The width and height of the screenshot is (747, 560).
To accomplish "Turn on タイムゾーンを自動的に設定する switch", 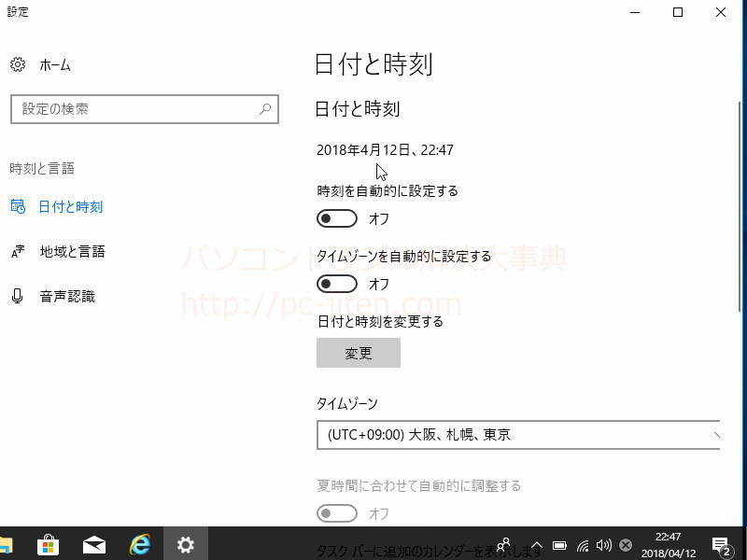I will tap(337, 284).
